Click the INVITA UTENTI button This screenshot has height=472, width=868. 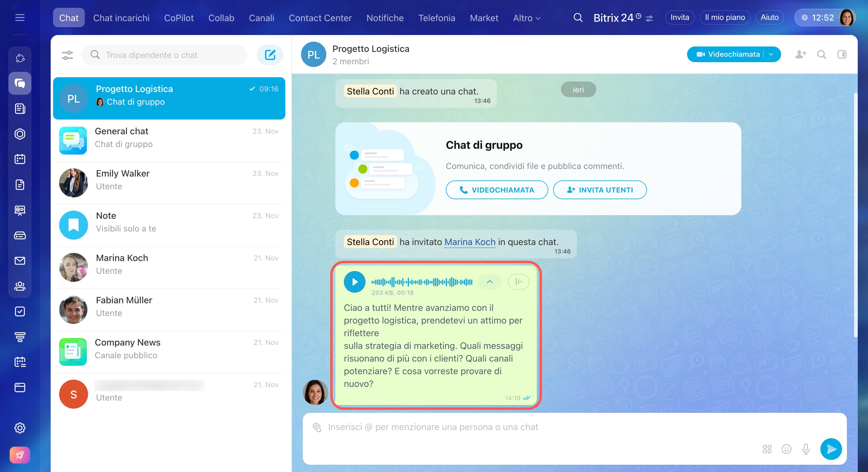click(x=600, y=190)
